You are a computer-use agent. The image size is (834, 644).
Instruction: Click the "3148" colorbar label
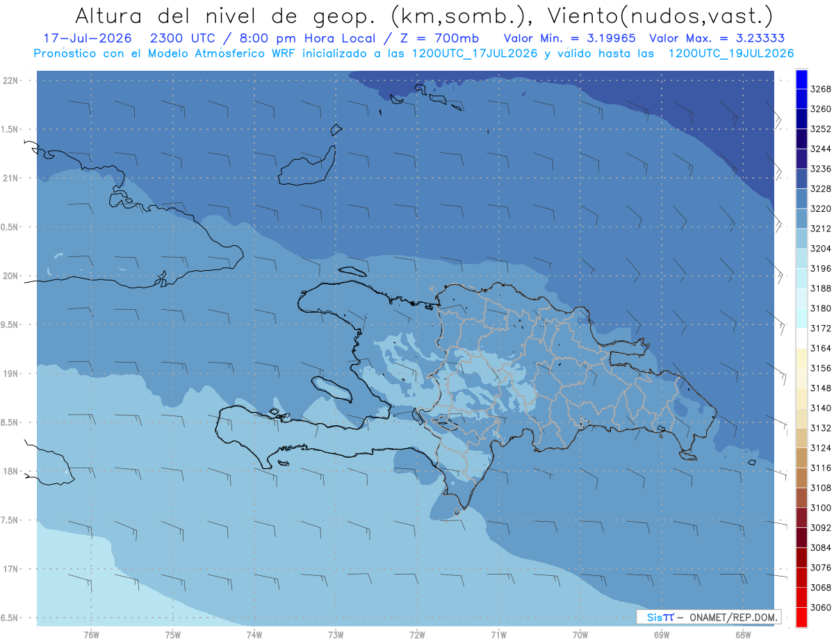click(821, 388)
